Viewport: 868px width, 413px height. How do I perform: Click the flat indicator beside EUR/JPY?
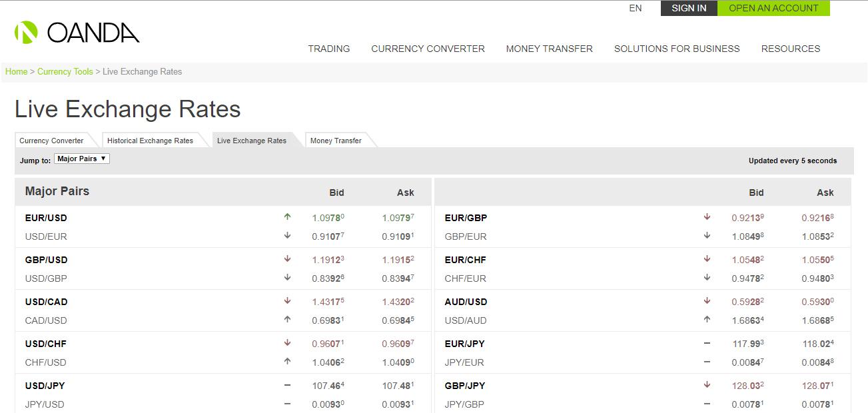[707, 343]
